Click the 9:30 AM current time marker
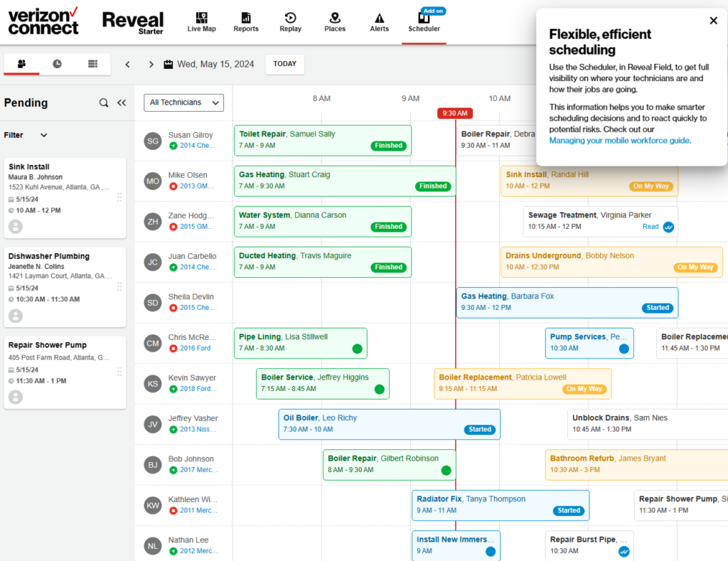This screenshot has width=728, height=561. (455, 113)
